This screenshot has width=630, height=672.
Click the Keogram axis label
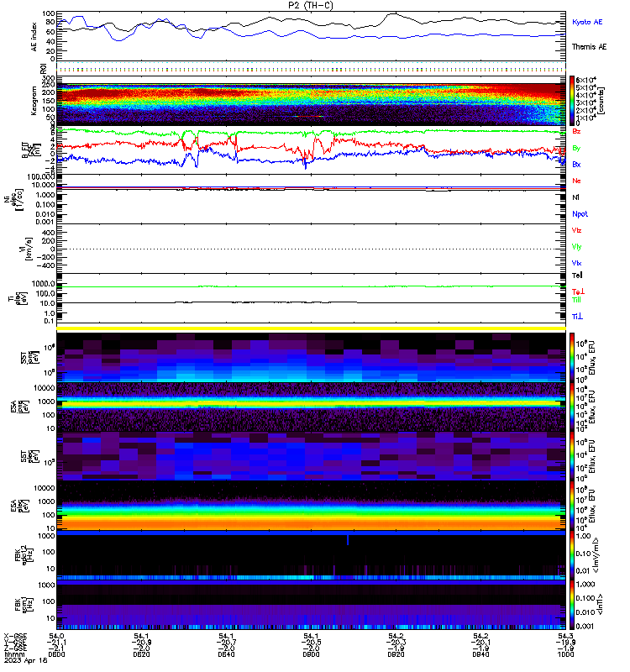(x=34, y=101)
